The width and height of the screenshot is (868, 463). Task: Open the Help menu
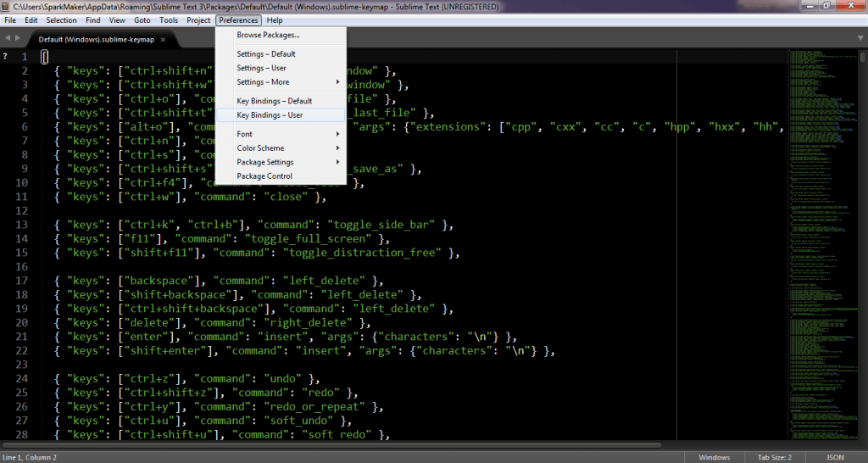(275, 20)
